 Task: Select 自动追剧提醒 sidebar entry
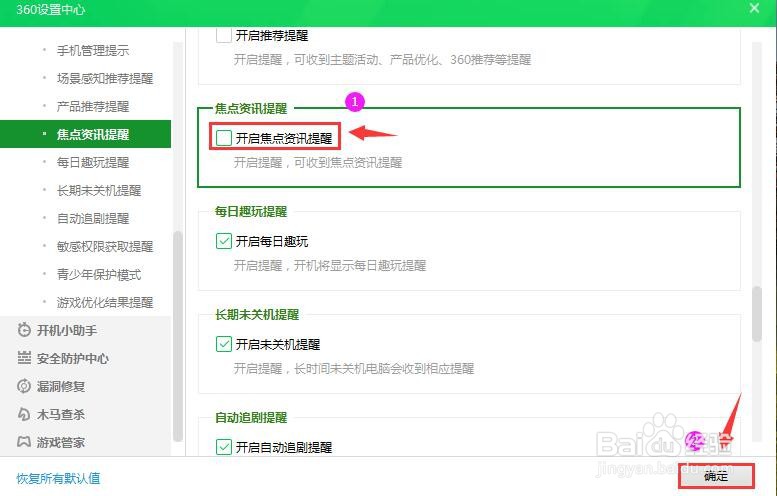[93, 219]
